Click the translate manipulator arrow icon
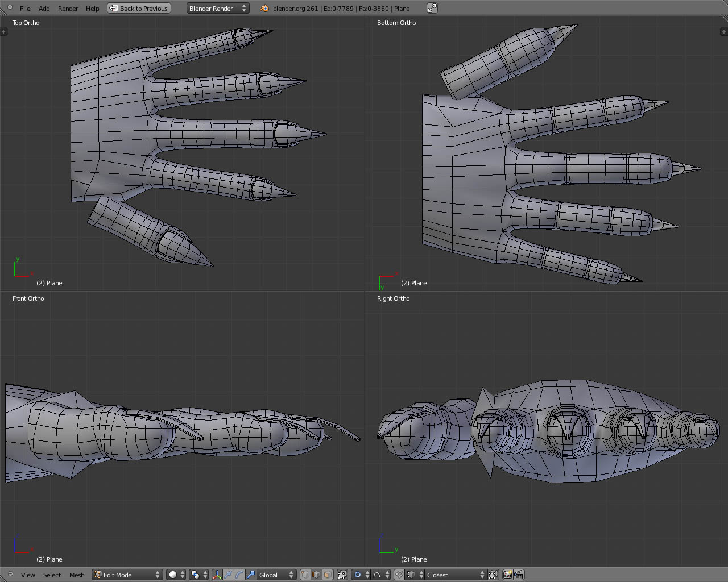The height and width of the screenshot is (582, 728). [x=228, y=575]
